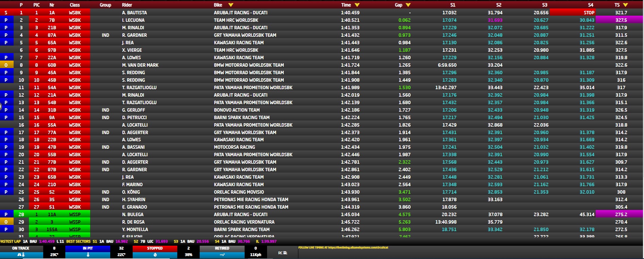Select rider N. BULEGA

click(133, 214)
